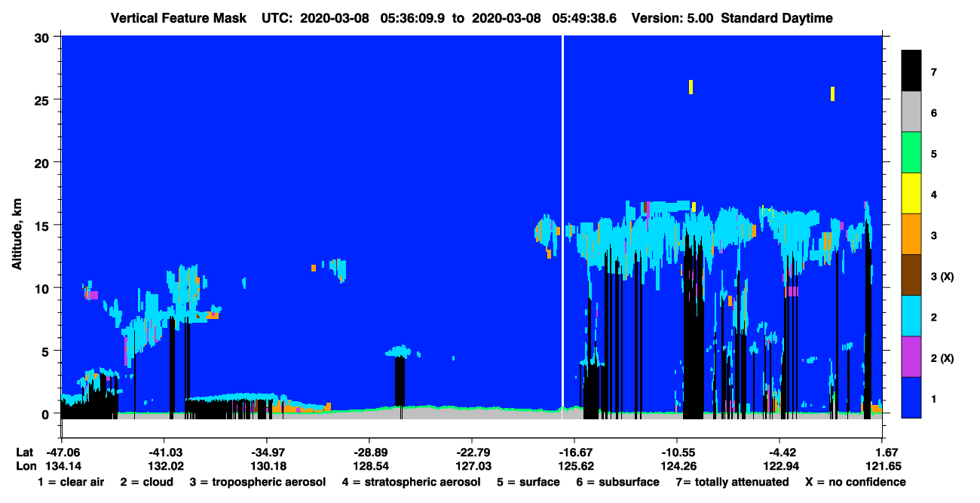Click the black legend swatch labeled 7
Screen dimensions: 980x503
911,72
